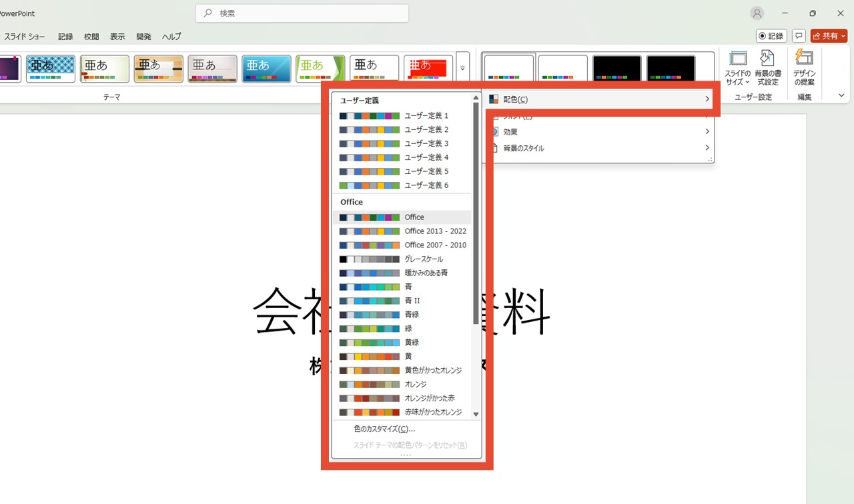854x504 pixels.
Task: Select the blue gradient theme thumbnail
Action: [x=266, y=68]
